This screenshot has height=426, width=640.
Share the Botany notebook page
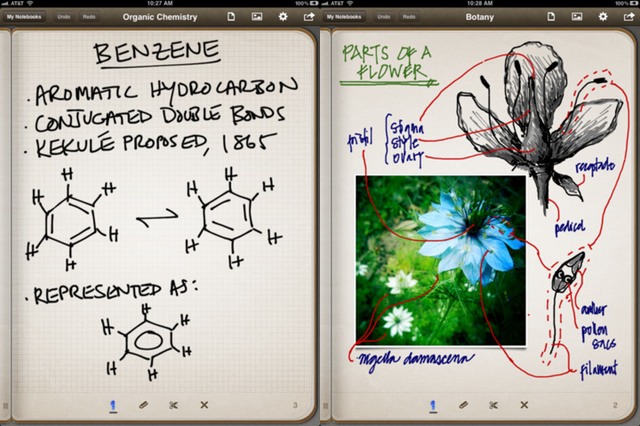629,17
